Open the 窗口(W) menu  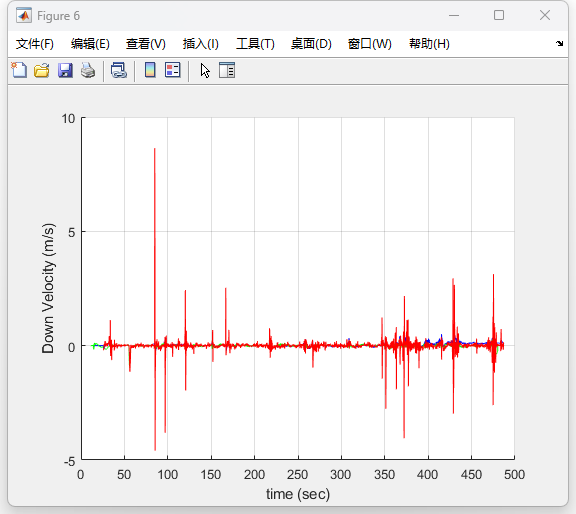pos(370,44)
